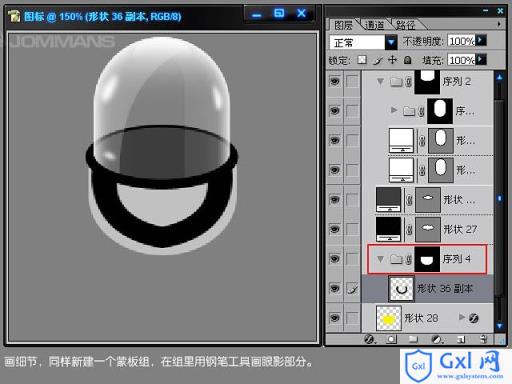This screenshot has width=512, height=384.
Task: Toggle lock position cross icon
Action: pos(392,60)
